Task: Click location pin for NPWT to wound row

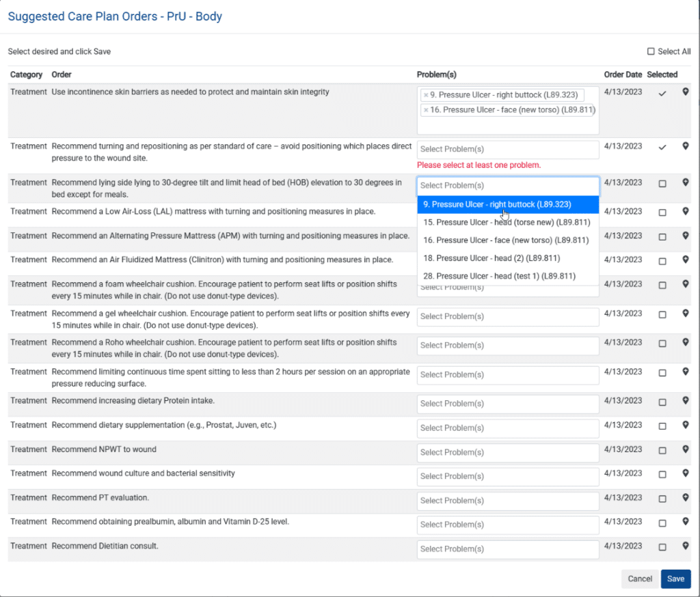Action: point(685,449)
